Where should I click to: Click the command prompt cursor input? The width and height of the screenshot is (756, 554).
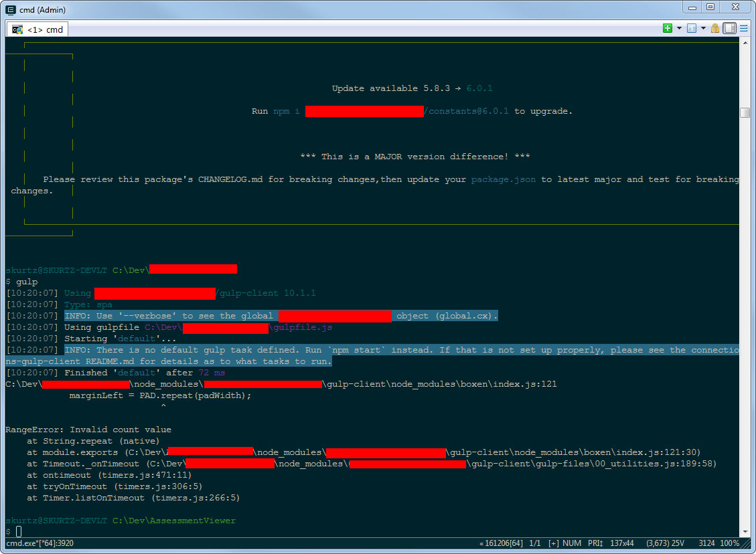coord(19,532)
